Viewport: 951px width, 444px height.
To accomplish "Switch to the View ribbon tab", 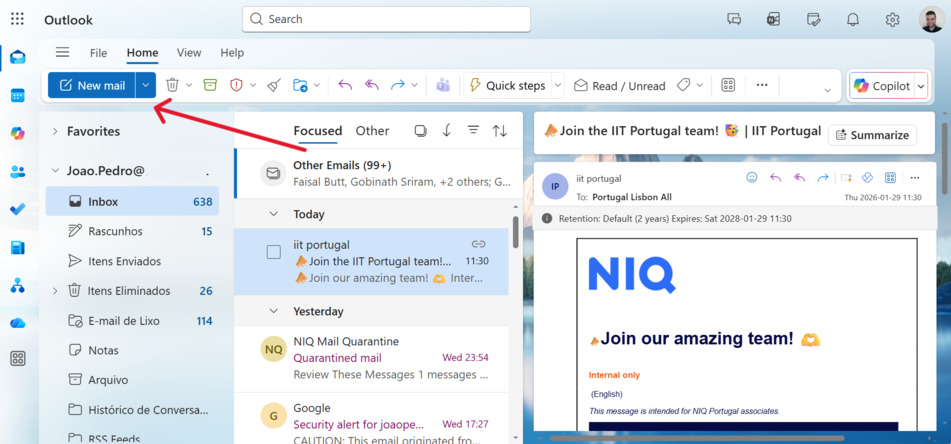I will tap(189, 53).
